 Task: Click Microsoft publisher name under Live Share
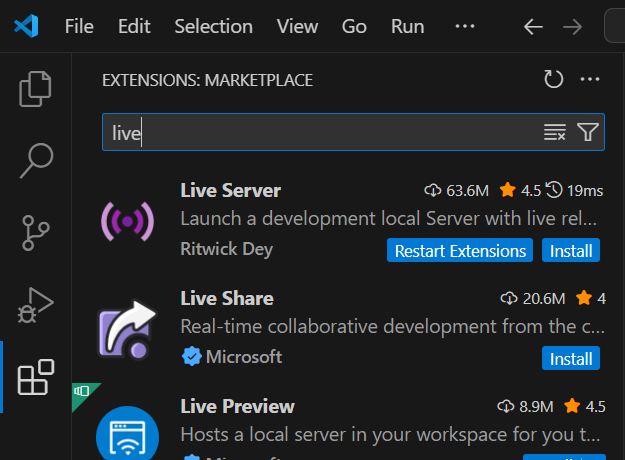point(244,357)
